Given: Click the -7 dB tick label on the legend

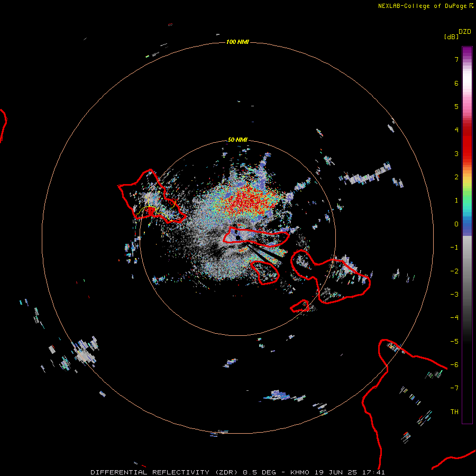Looking at the screenshot, I should pos(454,388).
